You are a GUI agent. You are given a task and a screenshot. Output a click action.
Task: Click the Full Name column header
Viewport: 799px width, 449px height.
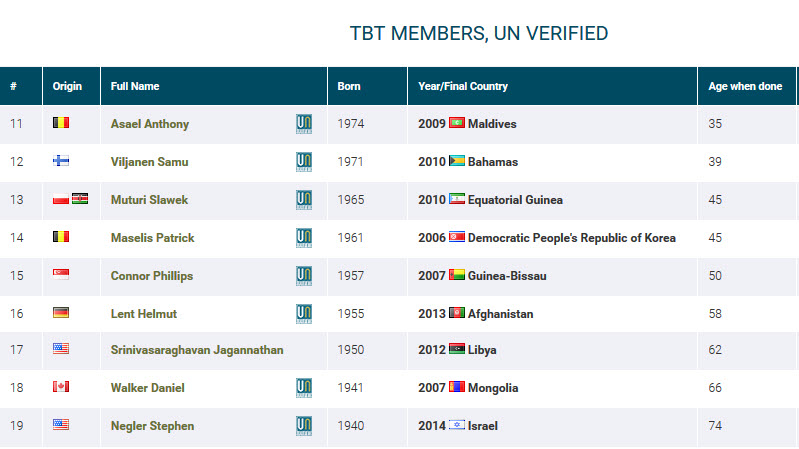click(135, 87)
